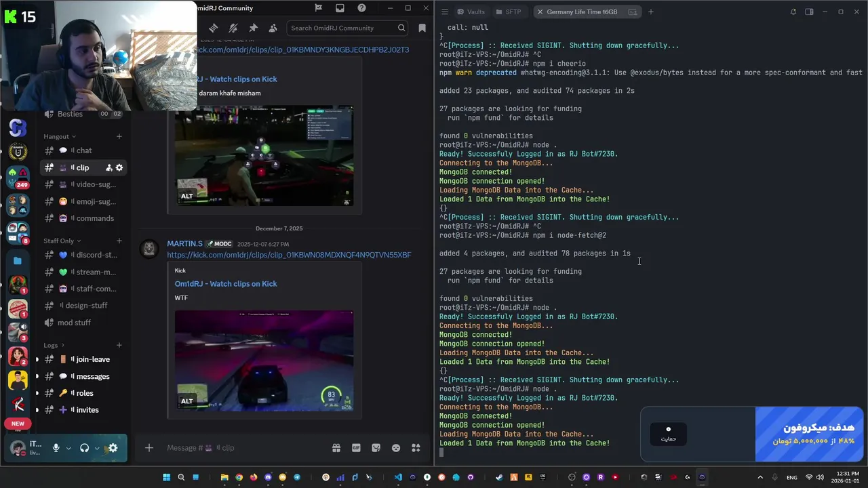Open Discord user settings gear
The image size is (868, 488).
point(113,448)
